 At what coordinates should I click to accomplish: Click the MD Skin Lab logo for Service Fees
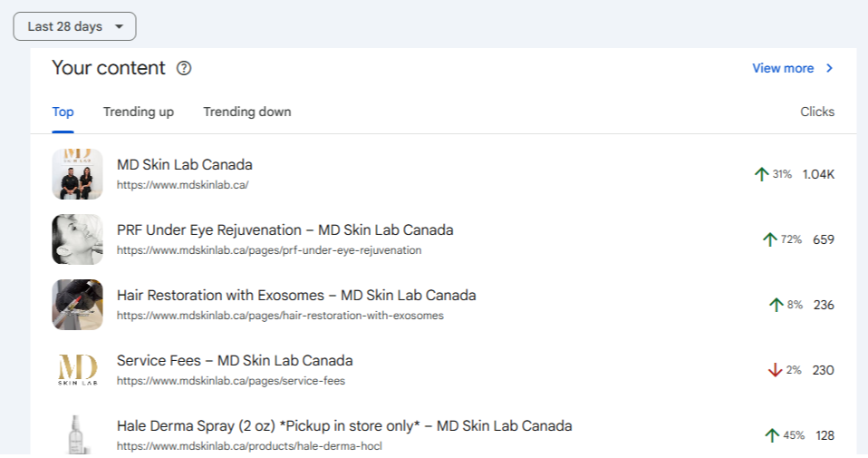coord(77,370)
